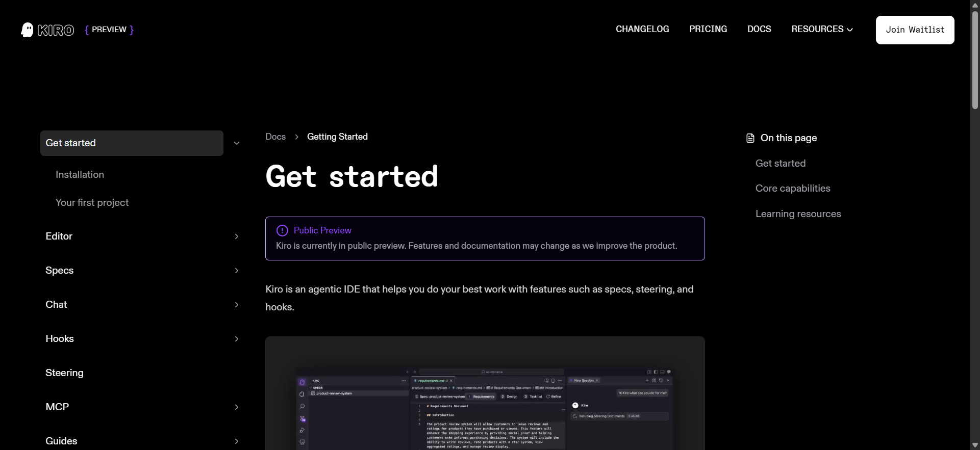Screen dimensions: 980x450
Task: Open the Installation page in sidebar
Action: pos(80,175)
